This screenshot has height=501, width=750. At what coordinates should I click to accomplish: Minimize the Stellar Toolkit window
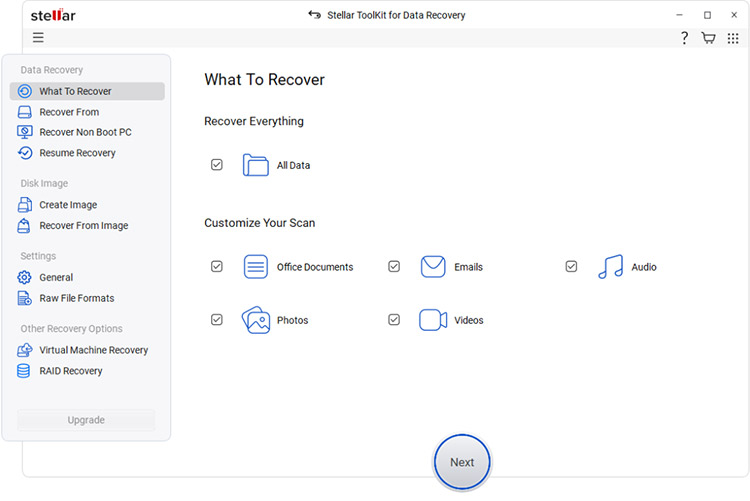point(679,15)
